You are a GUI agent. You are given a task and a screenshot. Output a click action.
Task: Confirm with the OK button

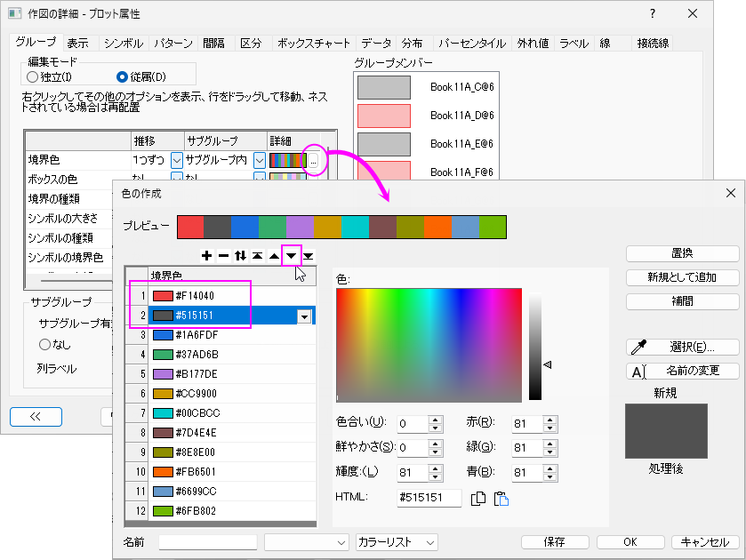630,542
